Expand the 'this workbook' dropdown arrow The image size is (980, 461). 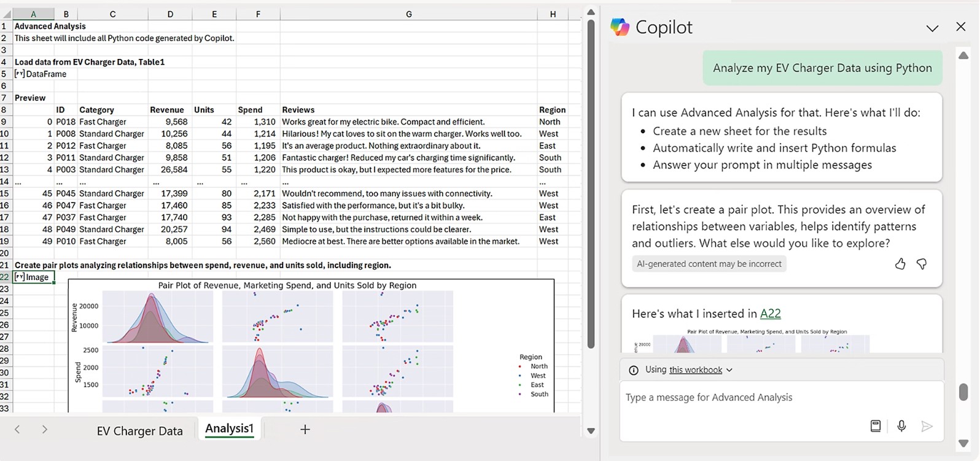(729, 370)
